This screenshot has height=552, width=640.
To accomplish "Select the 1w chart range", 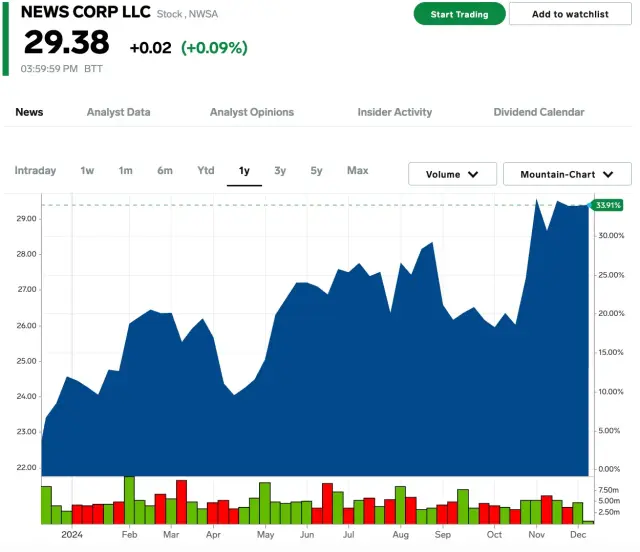I will point(87,171).
